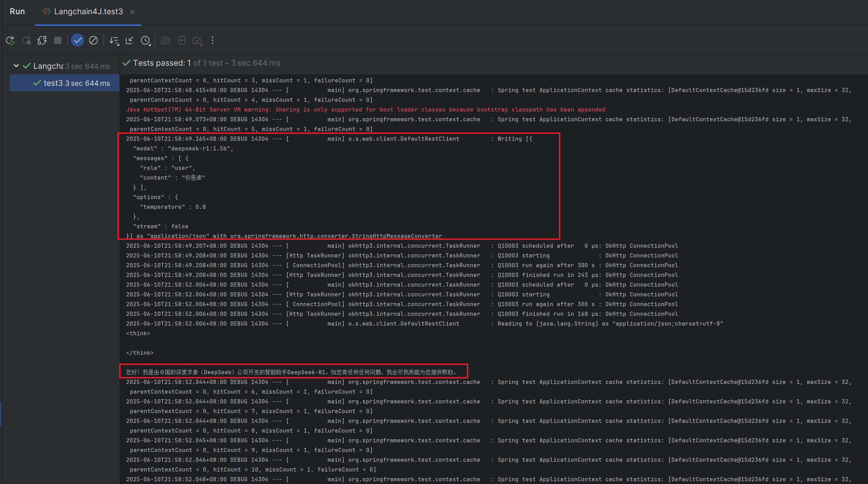Click the Run tool window title

[x=17, y=11]
